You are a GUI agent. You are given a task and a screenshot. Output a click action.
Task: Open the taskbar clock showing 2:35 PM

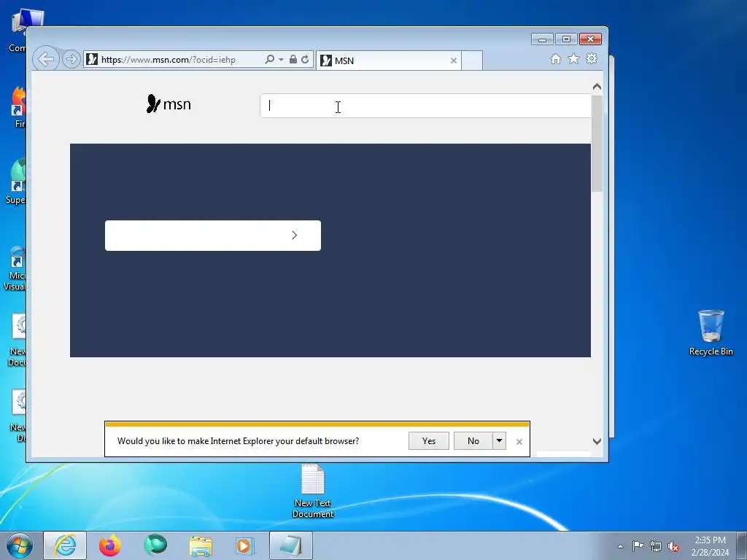tap(710, 546)
